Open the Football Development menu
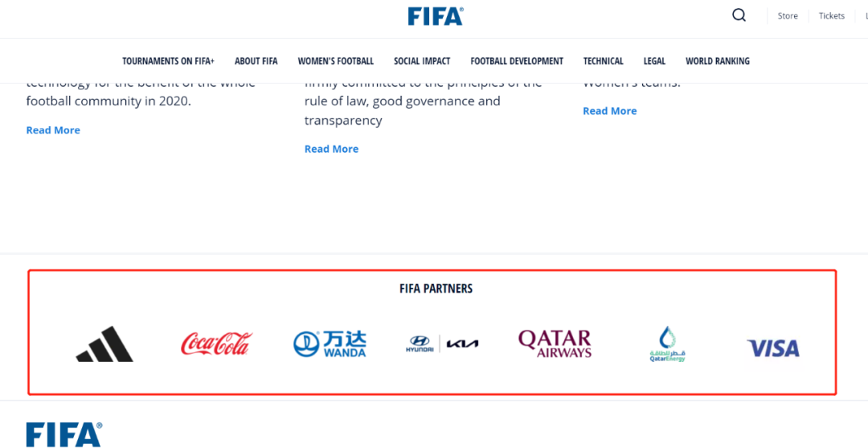 click(517, 61)
